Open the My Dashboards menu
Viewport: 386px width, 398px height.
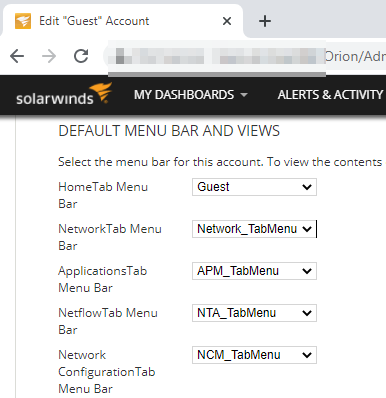pyautogui.click(x=191, y=95)
